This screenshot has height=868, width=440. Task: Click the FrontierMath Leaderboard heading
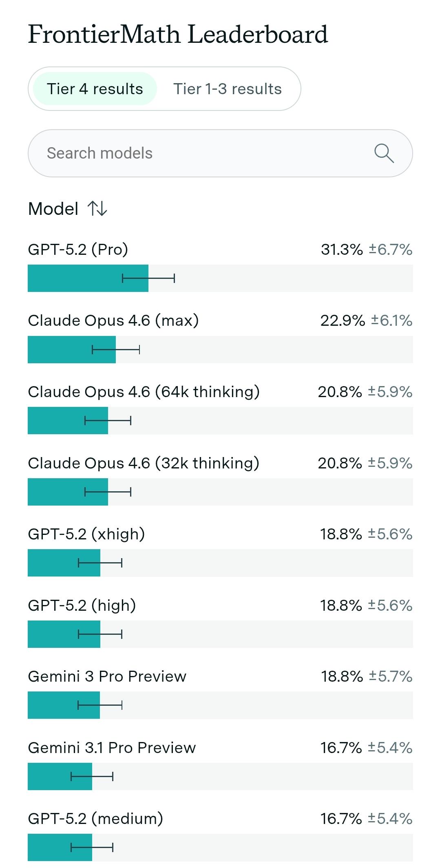click(x=178, y=34)
